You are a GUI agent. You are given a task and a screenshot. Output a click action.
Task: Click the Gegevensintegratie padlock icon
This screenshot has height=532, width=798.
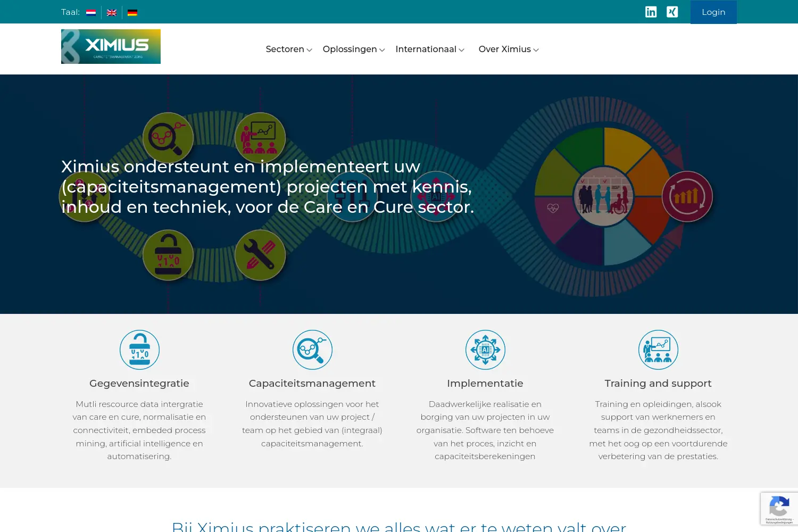pyautogui.click(x=139, y=350)
